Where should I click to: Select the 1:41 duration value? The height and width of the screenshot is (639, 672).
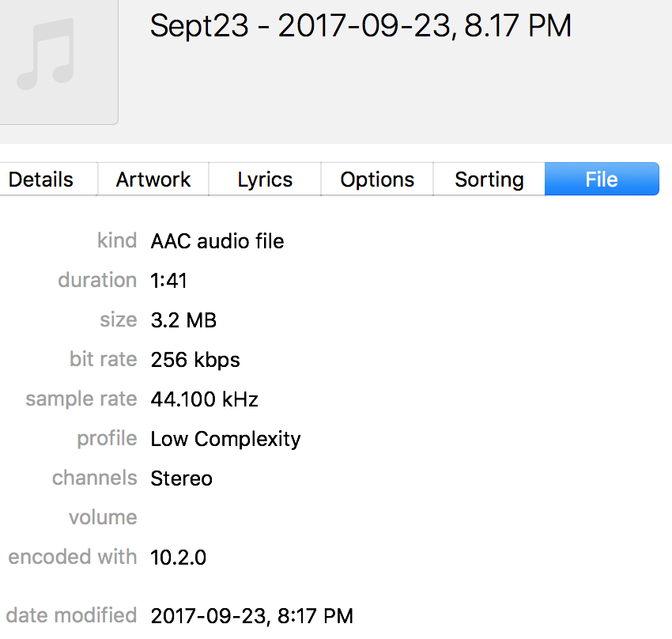[x=169, y=281]
